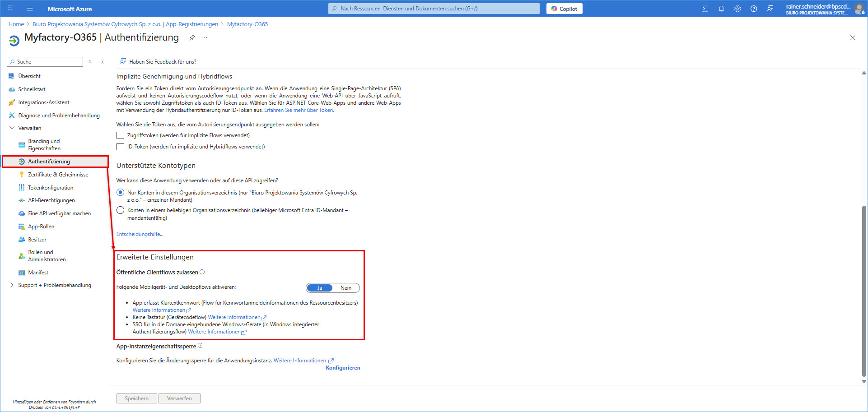Open Branding und Eigenschaften
Image resolution: width=868 pixels, height=412 pixels.
click(44, 145)
